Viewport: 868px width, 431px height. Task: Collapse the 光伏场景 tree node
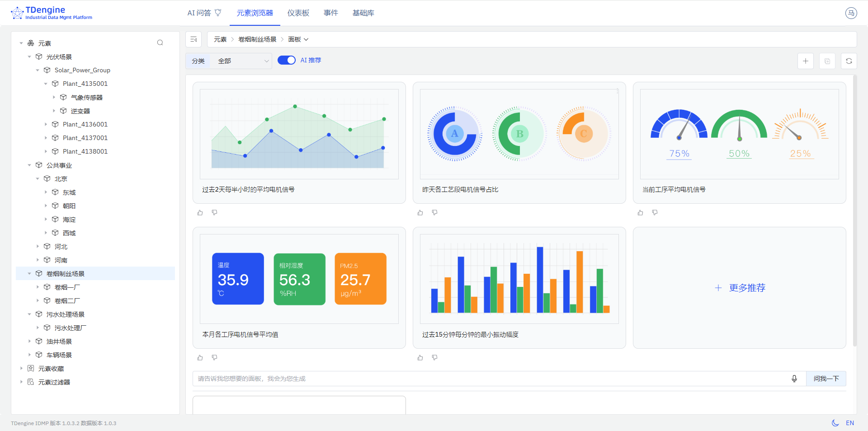29,56
